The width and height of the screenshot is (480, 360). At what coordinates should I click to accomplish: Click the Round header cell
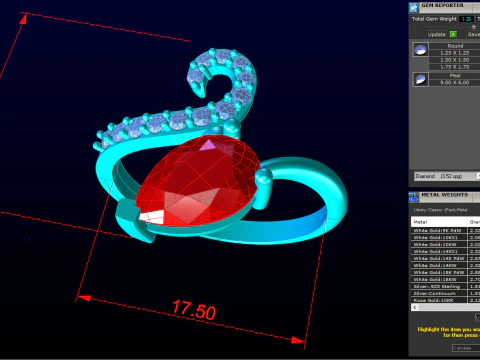coord(454,46)
